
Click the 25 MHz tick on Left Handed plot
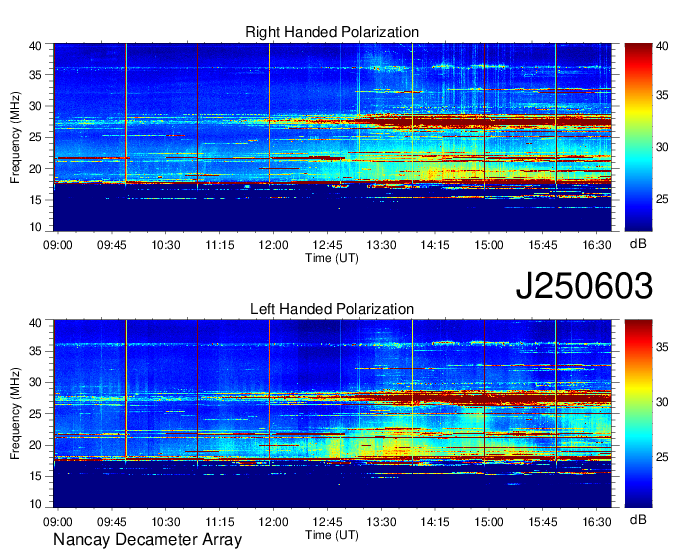pos(35,414)
